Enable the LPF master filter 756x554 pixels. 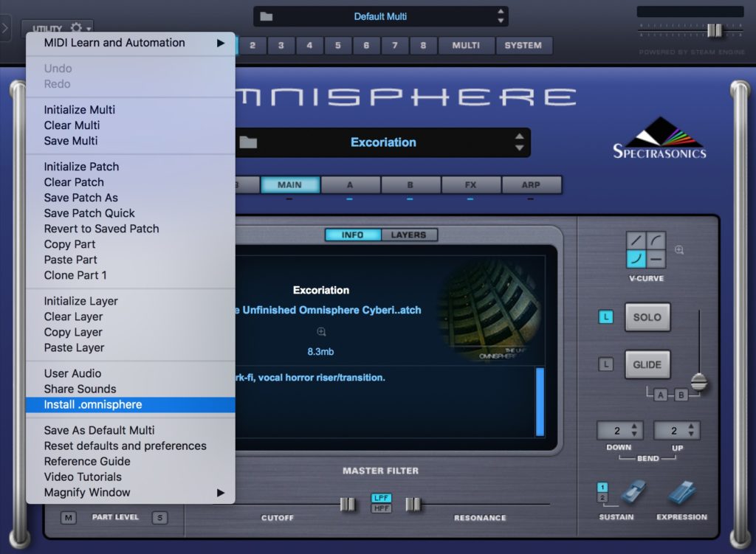(381, 498)
